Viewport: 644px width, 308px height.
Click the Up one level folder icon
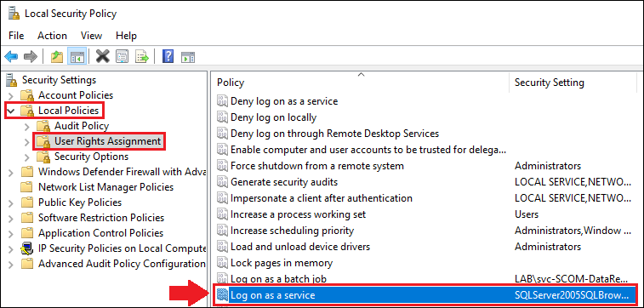tap(57, 56)
